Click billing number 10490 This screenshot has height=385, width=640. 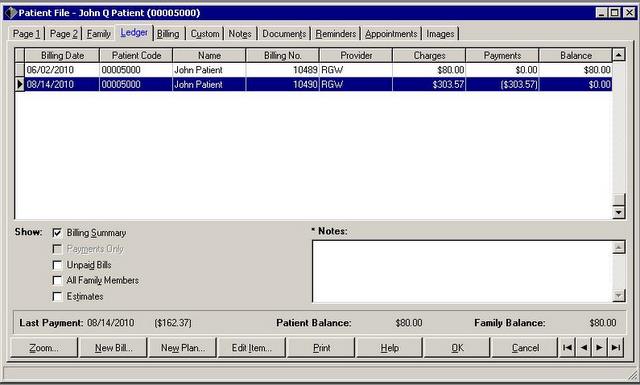(x=282, y=85)
